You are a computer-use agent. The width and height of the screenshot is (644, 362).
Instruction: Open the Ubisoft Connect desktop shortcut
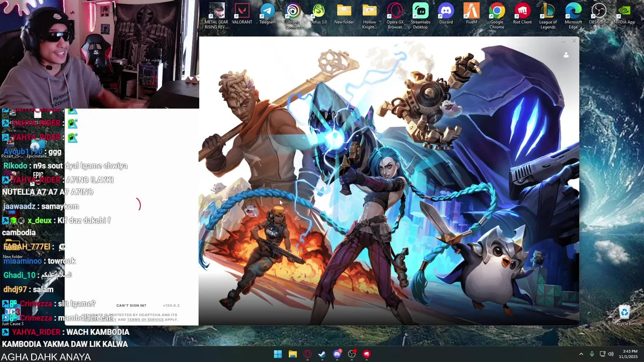293,16
